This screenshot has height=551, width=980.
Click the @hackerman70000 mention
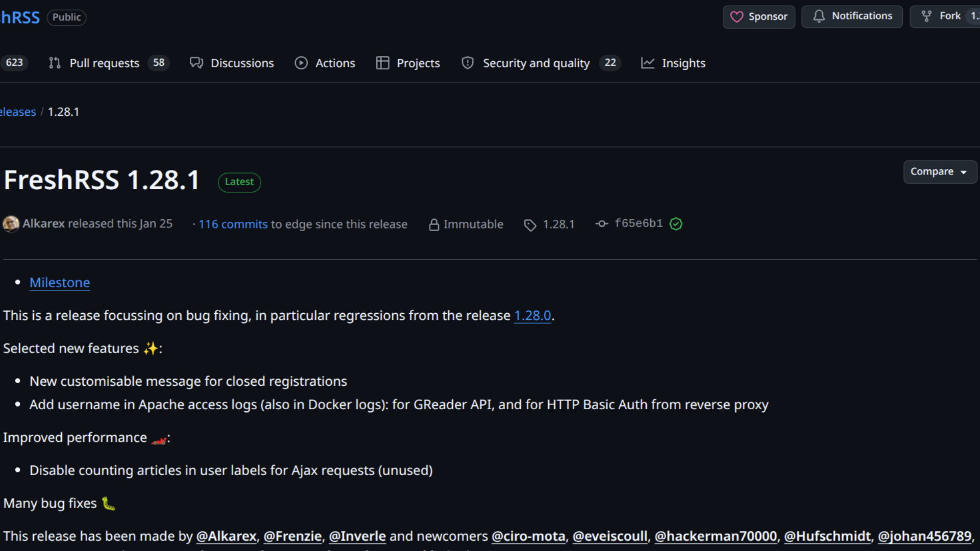click(716, 536)
